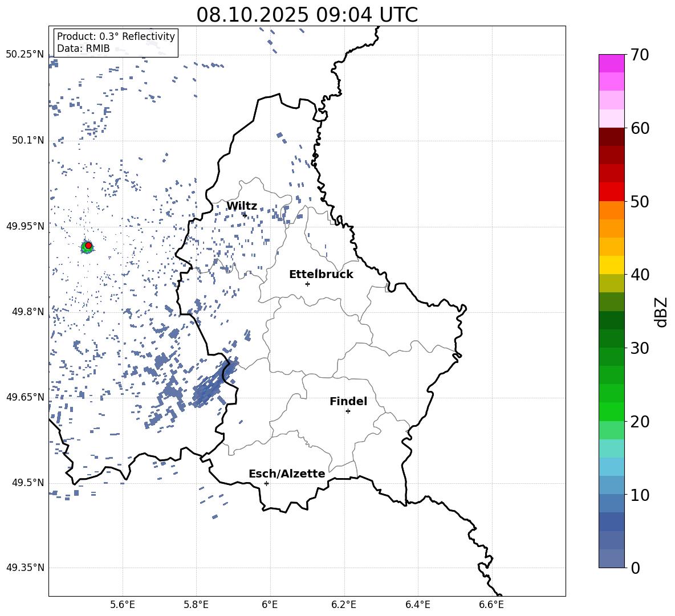This screenshot has height=616, width=675.
Task: Click the colorbar tick label 50
Action: click(x=640, y=201)
